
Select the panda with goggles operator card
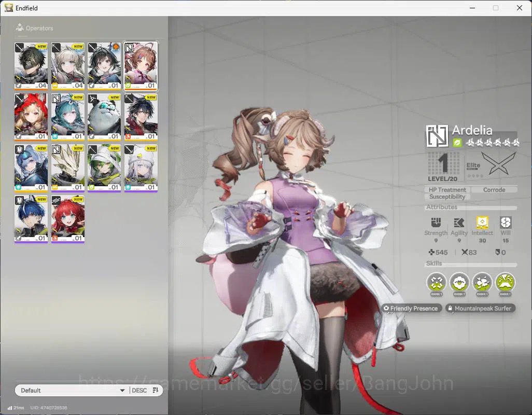(104, 117)
